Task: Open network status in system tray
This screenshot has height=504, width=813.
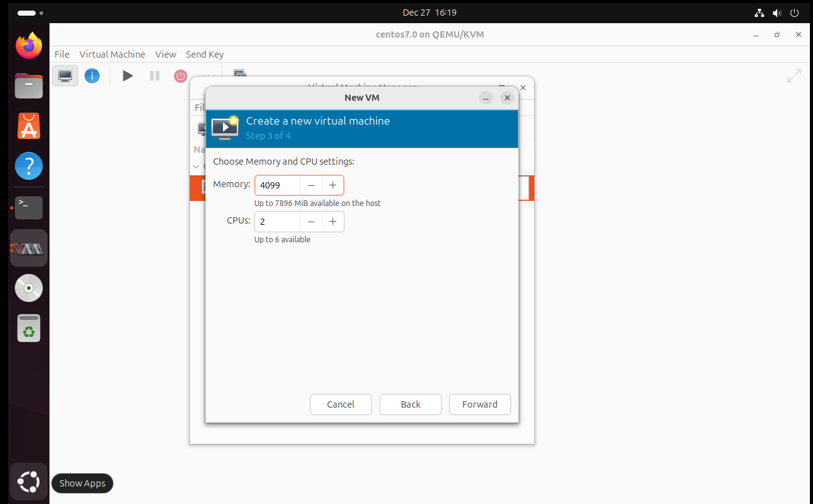Action: 760,13
